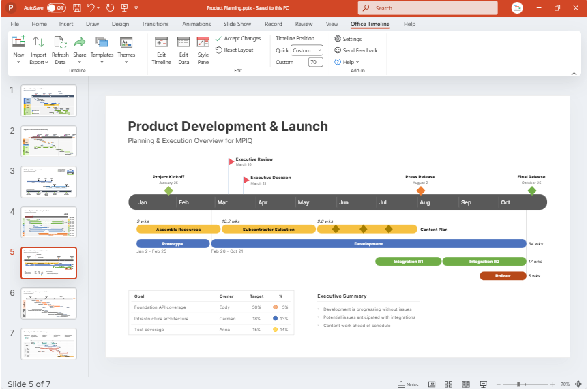
Task: Open the Edit Timeline tool
Action: 161,42
